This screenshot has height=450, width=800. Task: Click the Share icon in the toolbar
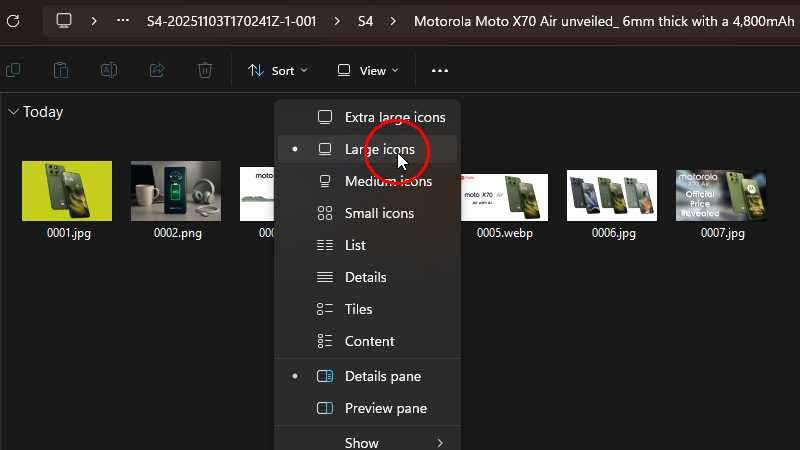pyautogui.click(x=157, y=70)
